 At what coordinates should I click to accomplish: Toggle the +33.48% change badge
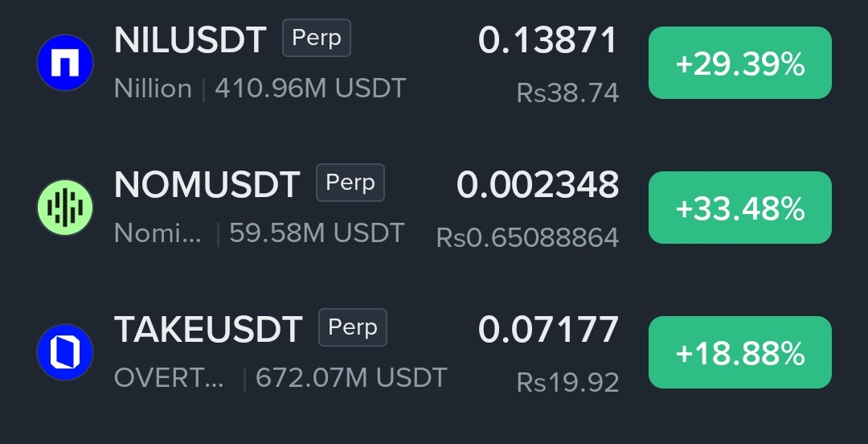740,208
